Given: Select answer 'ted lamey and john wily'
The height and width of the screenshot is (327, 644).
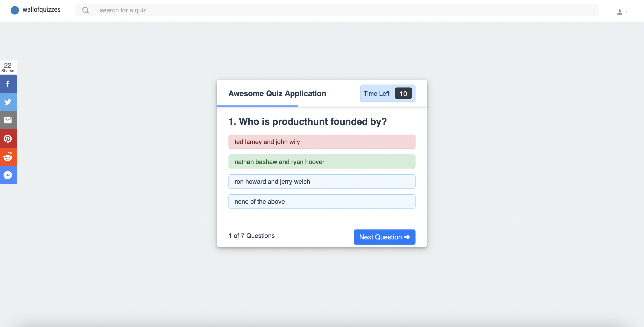Looking at the screenshot, I should point(322,142).
